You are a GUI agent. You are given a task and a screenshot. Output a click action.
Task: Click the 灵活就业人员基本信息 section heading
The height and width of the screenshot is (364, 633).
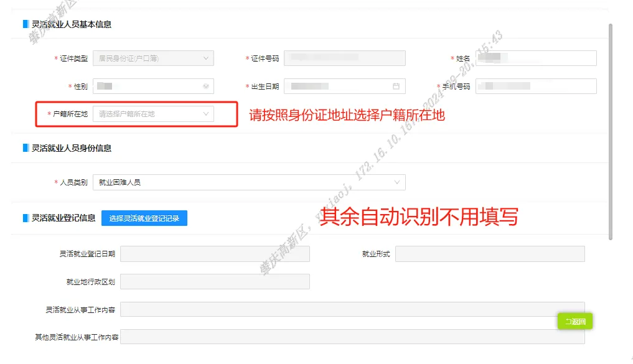point(72,24)
